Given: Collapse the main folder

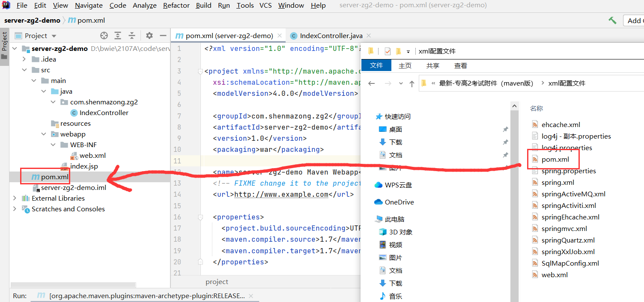Looking at the screenshot, I should [x=34, y=81].
